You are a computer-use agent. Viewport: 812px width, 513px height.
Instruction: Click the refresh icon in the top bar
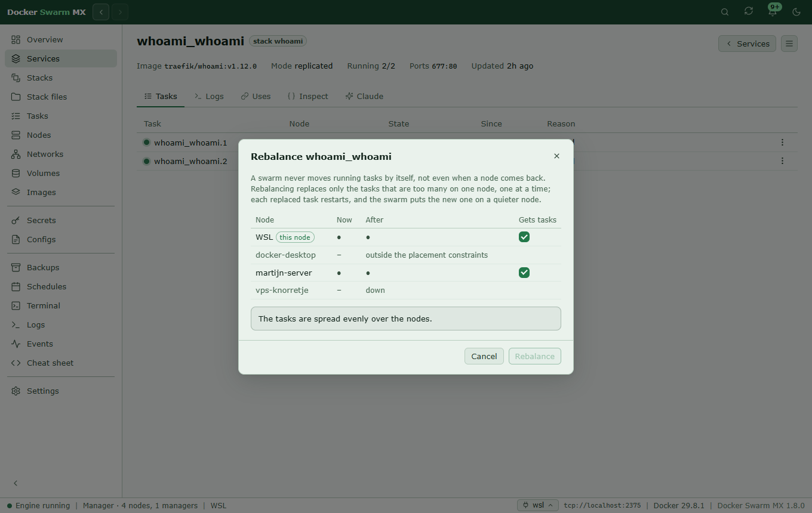749,12
